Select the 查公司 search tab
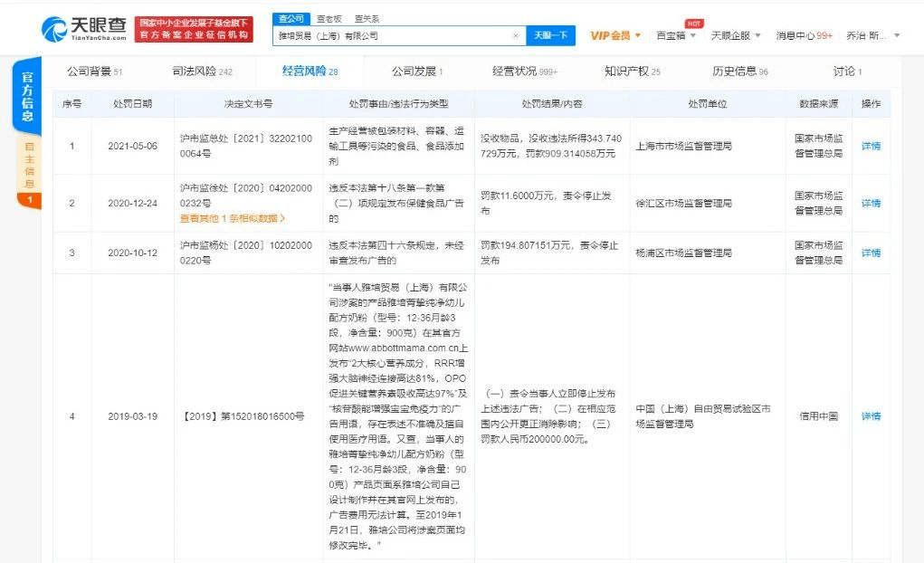The image size is (924, 563). 291,19
